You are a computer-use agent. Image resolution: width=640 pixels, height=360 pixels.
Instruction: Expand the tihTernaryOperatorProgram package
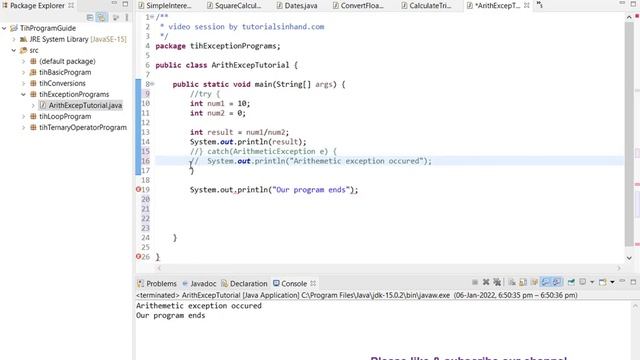(24, 127)
